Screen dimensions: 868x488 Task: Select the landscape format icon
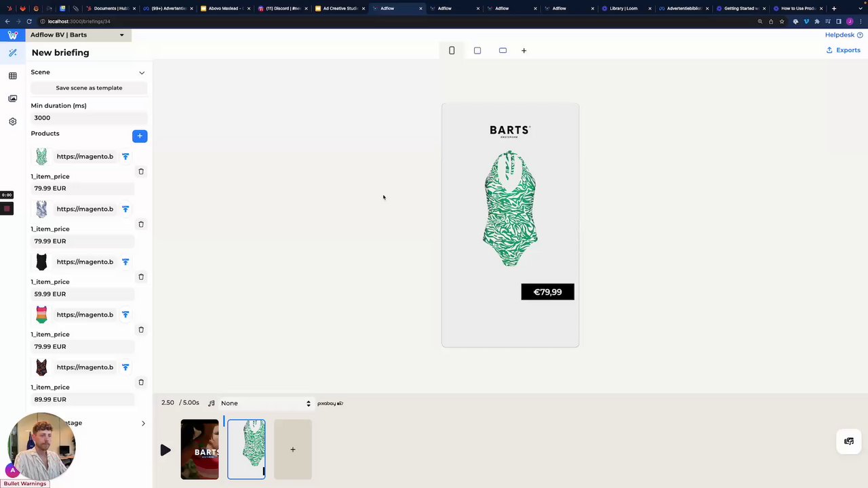click(502, 50)
